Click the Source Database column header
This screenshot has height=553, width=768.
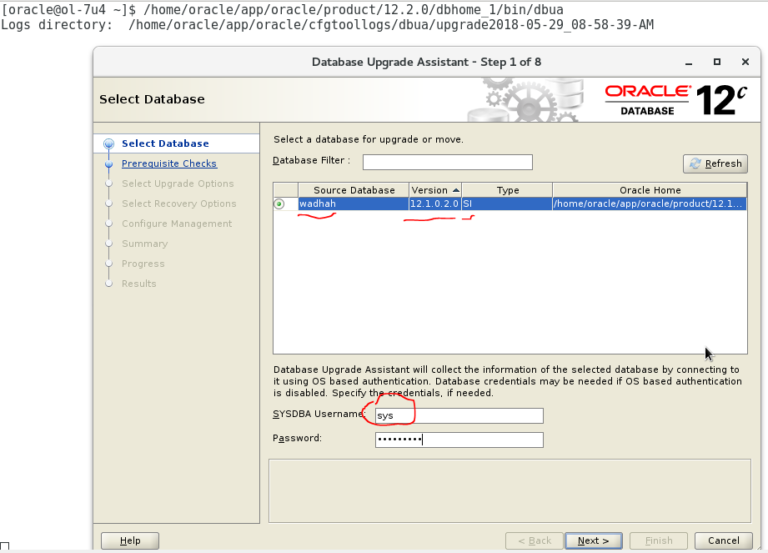(x=353, y=190)
